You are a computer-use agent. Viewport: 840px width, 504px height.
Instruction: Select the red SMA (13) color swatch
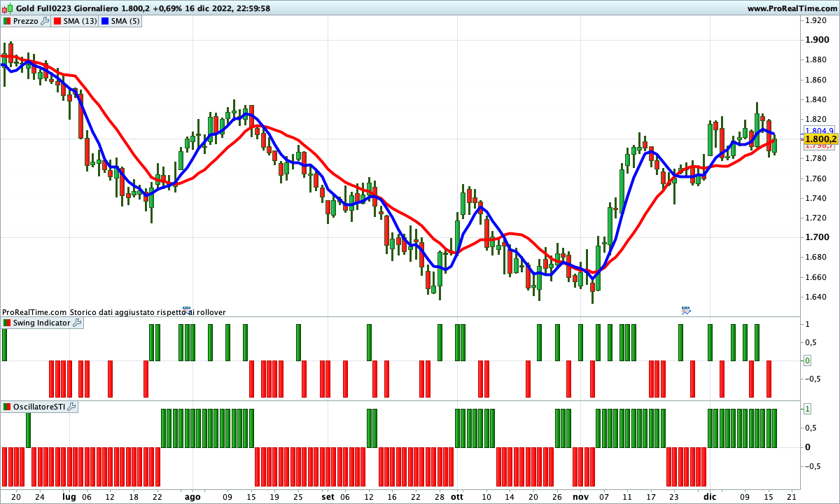click(58, 21)
